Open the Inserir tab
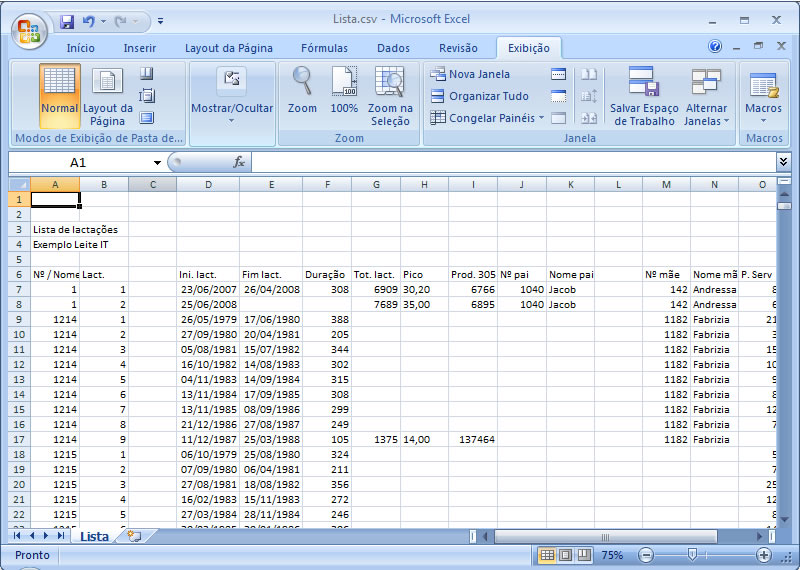This screenshot has height=570, width=800. [140, 48]
